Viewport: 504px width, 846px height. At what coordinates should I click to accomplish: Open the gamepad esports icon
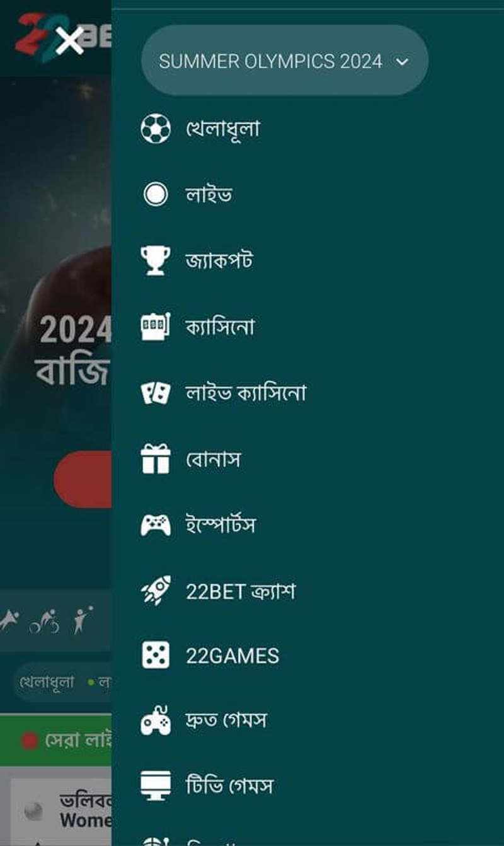point(155,524)
